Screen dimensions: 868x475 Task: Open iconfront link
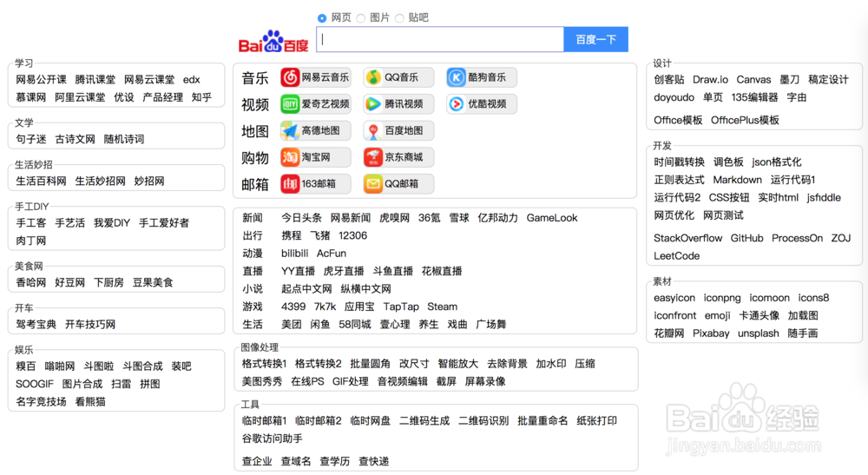tap(674, 315)
